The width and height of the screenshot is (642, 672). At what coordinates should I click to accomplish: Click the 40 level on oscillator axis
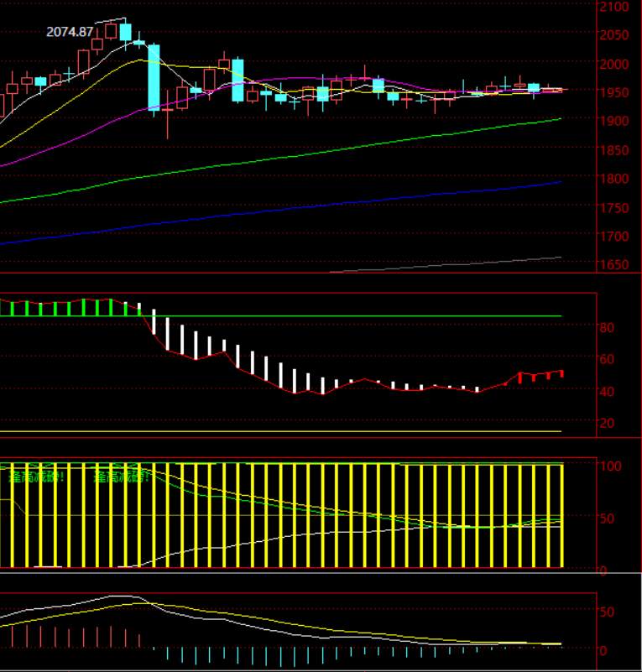click(x=607, y=391)
